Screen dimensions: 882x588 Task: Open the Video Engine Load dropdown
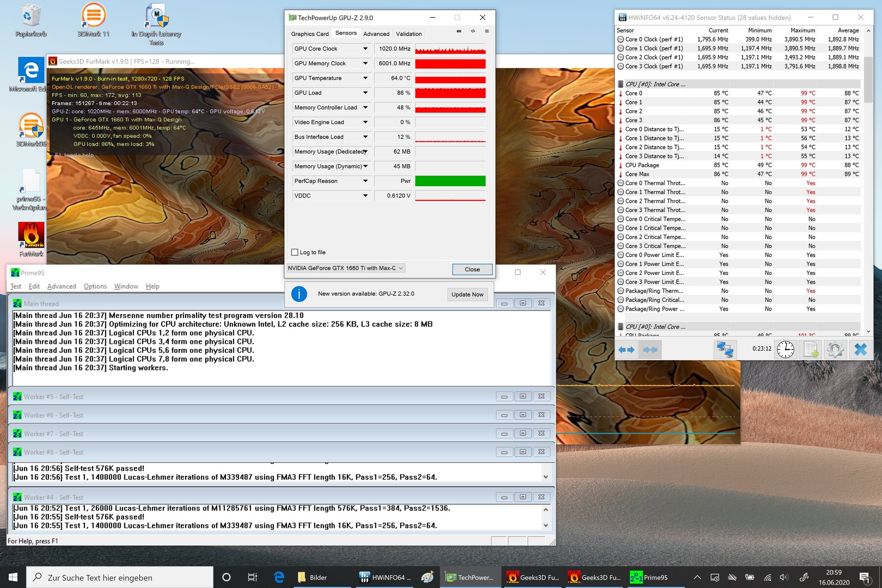[x=365, y=122]
